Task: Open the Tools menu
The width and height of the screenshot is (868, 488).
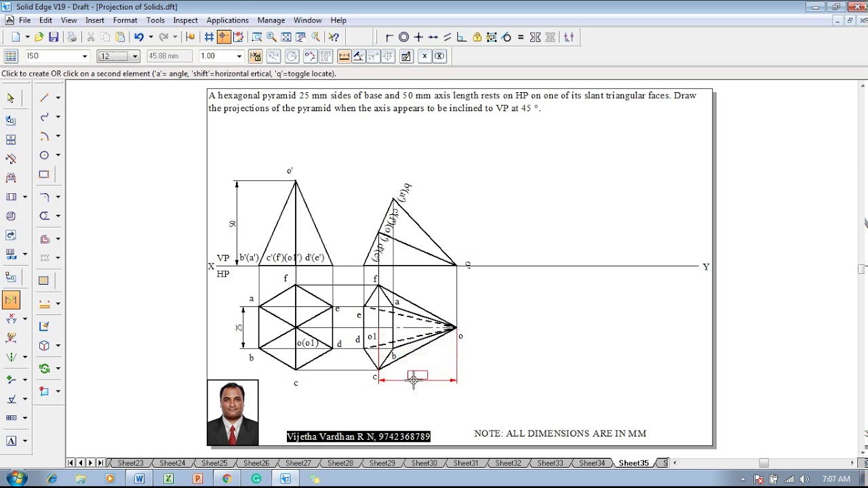Action: click(x=155, y=20)
